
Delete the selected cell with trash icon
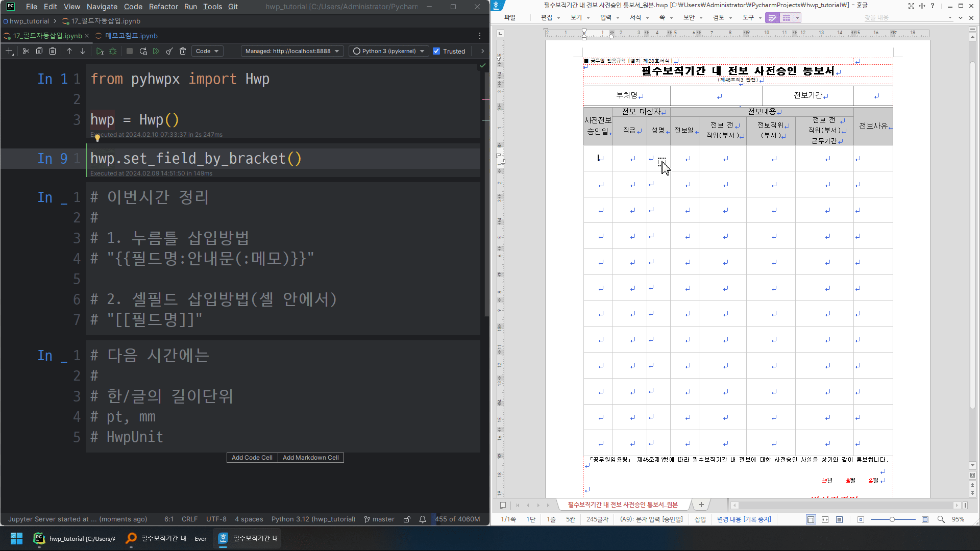[183, 51]
